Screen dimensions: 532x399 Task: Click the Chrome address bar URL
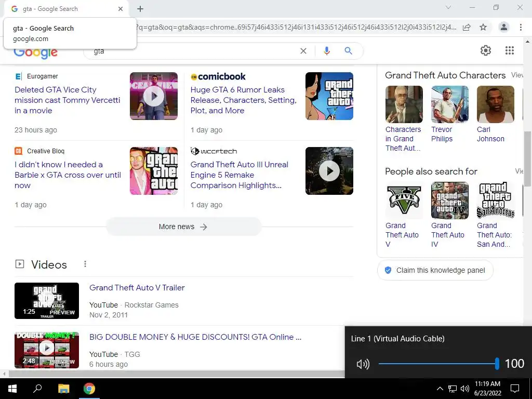pos(296,27)
